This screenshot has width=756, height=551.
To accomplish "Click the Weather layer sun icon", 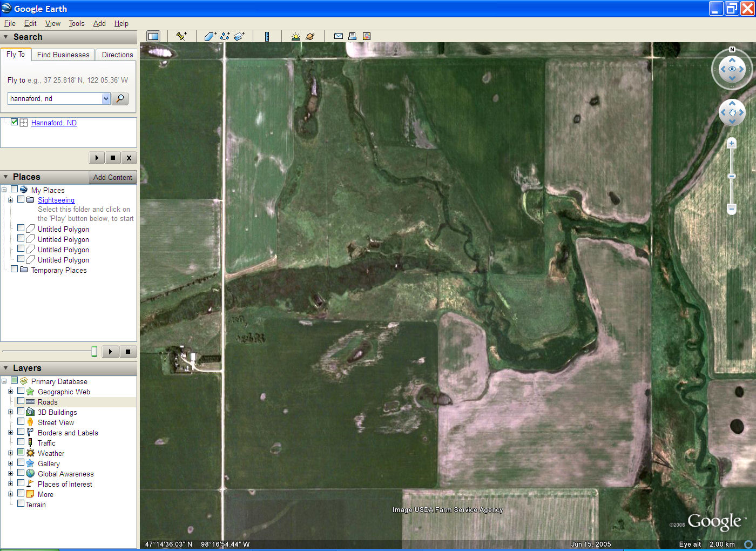I will [30, 453].
